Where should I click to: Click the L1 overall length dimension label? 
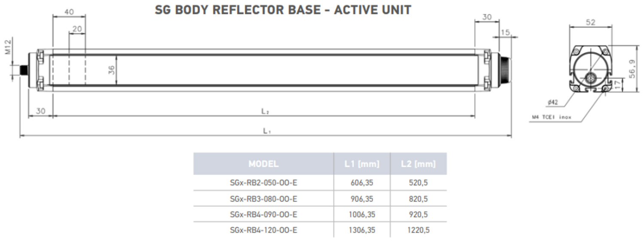click(267, 131)
